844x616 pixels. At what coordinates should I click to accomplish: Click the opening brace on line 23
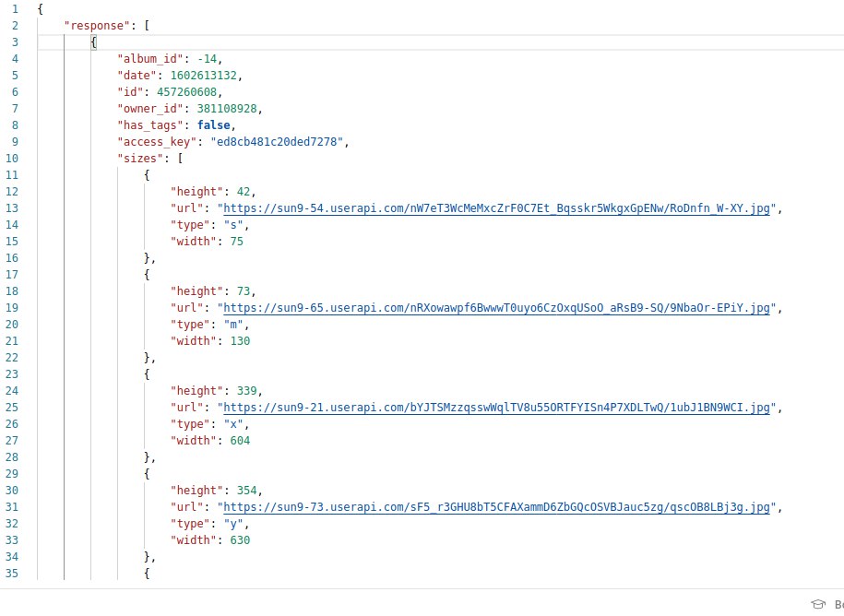tap(147, 374)
